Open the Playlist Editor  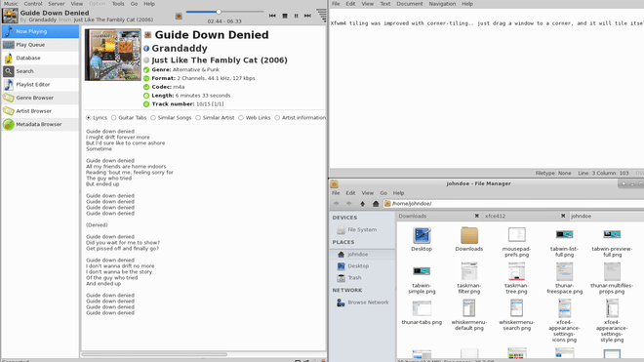(40, 84)
